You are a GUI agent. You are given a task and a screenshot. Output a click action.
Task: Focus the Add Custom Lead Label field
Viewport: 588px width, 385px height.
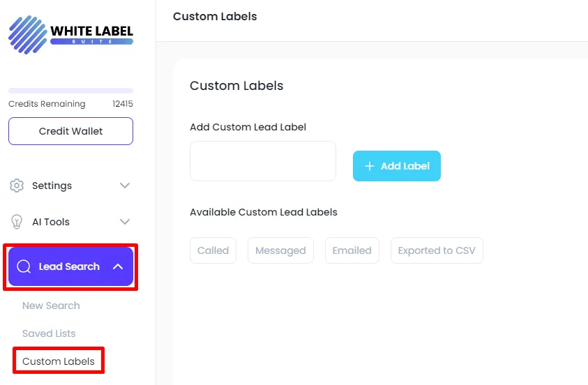pyautogui.click(x=263, y=161)
